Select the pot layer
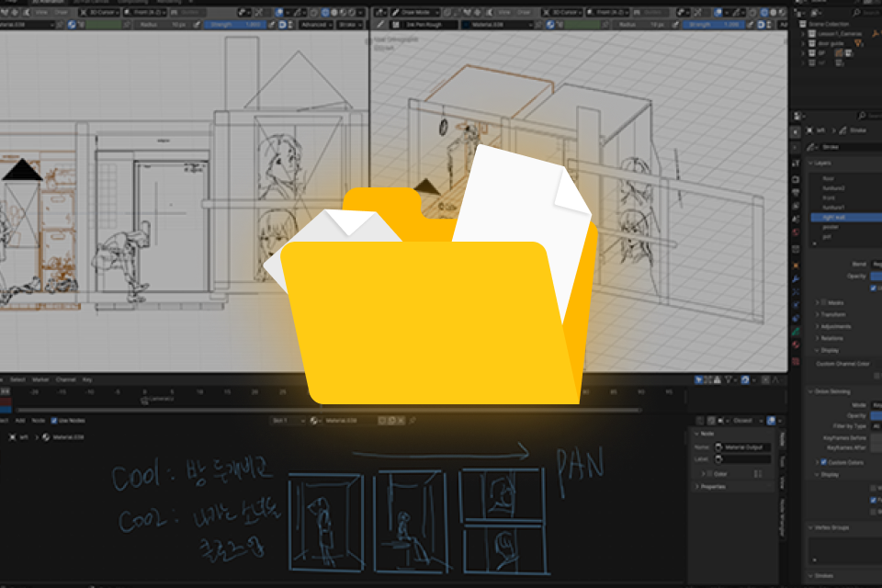This screenshot has width=882, height=588. 846,237
